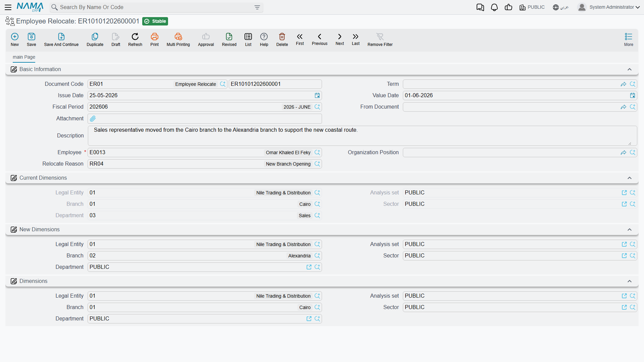
Task: Open the Help toolbar icon
Action: 264,40
